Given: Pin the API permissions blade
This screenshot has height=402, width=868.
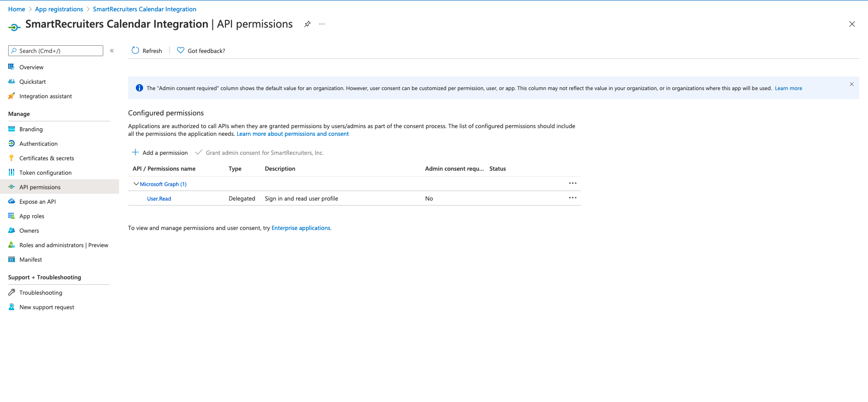Looking at the screenshot, I should pyautogui.click(x=307, y=24).
